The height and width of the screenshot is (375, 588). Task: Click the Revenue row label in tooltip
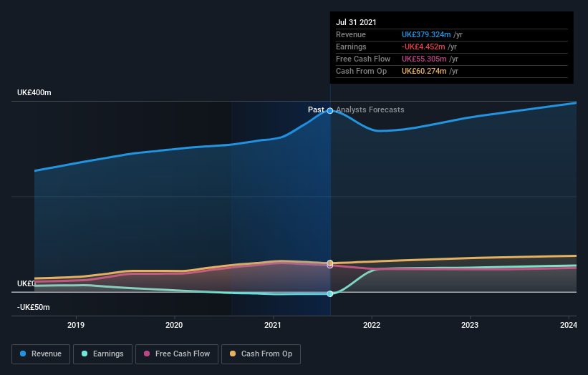tap(351, 34)
